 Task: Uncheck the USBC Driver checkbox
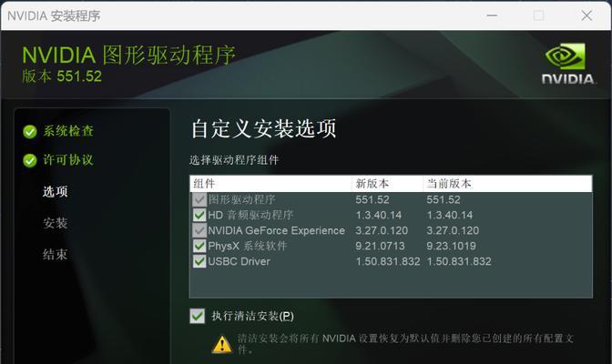pos(199,261)
